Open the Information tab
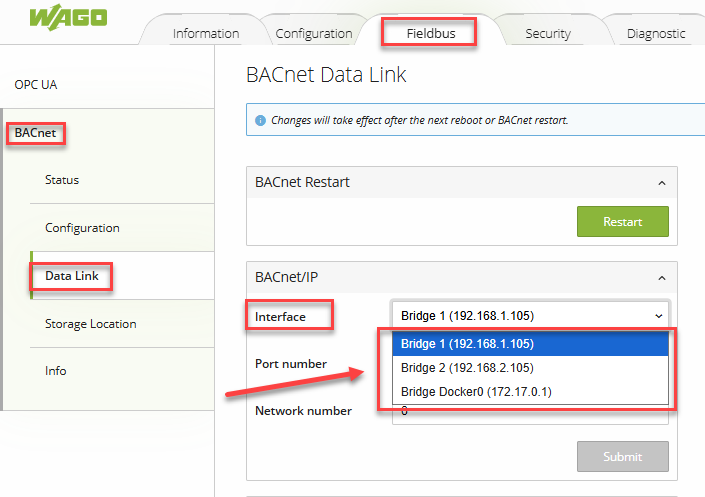705x497 pixels. pos(206,33)
